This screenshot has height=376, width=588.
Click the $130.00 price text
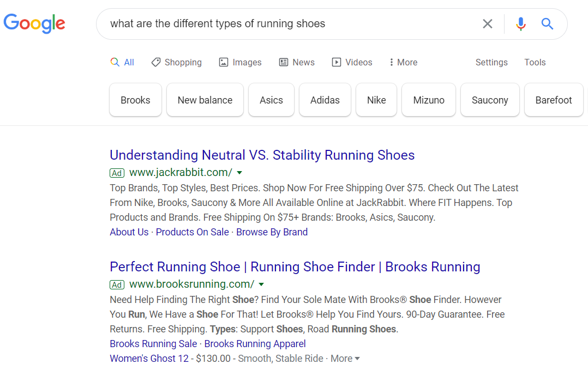[213, 359]
